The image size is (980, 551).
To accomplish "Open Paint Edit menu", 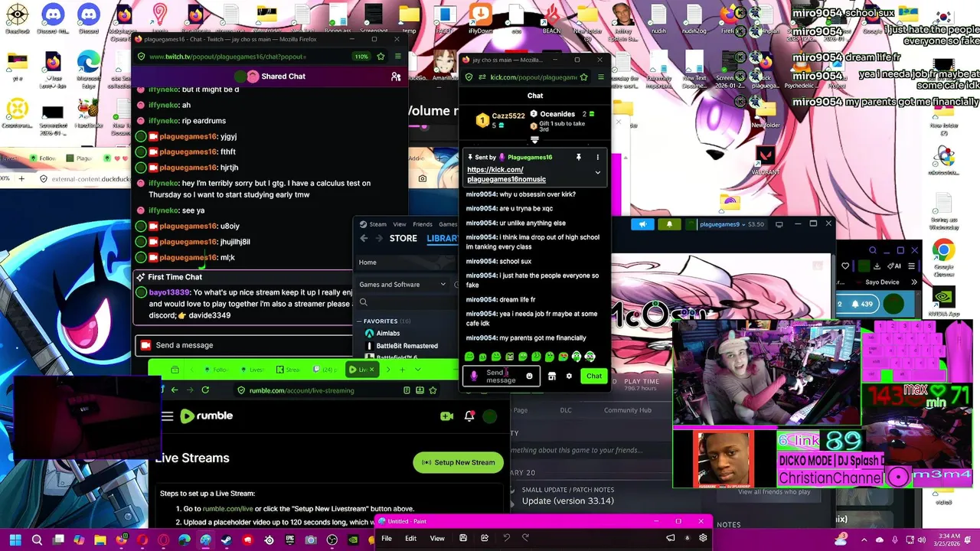I will pos(411,538).
